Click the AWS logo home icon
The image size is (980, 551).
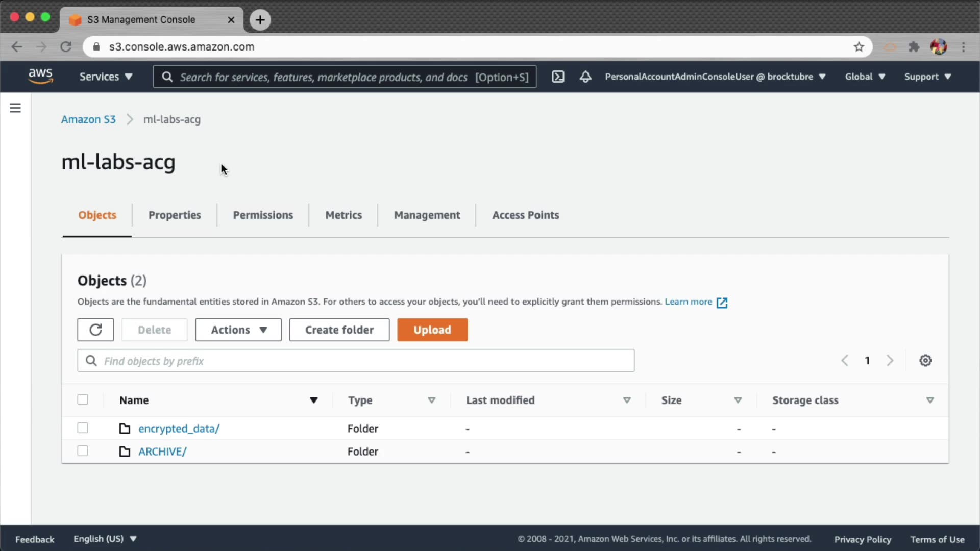click(x=40, y=76)
